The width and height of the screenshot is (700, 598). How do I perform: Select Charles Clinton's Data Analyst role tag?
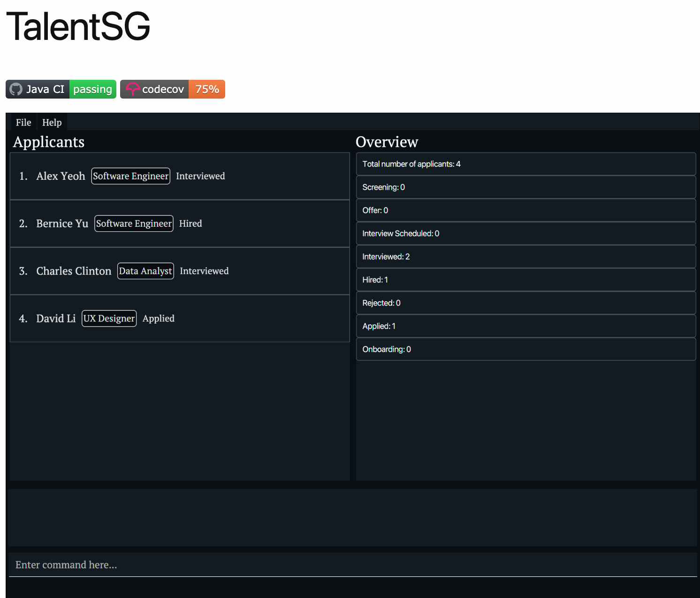145,271
